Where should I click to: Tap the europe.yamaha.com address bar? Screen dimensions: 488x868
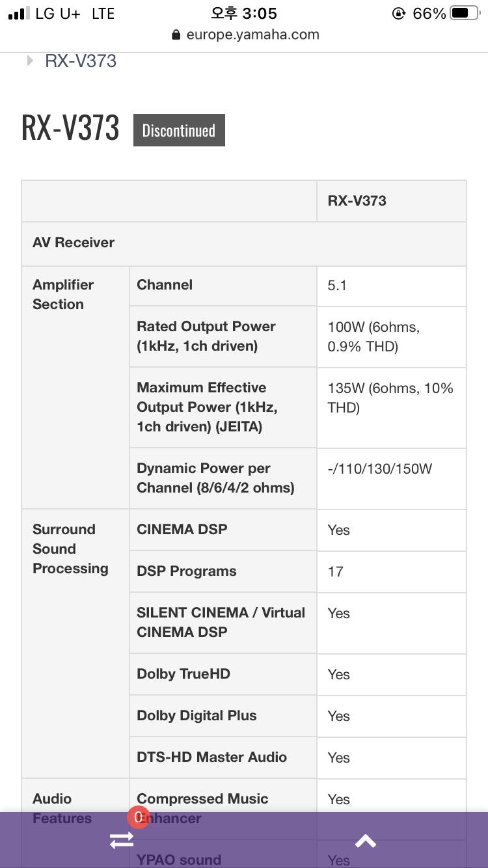(245, 35)
